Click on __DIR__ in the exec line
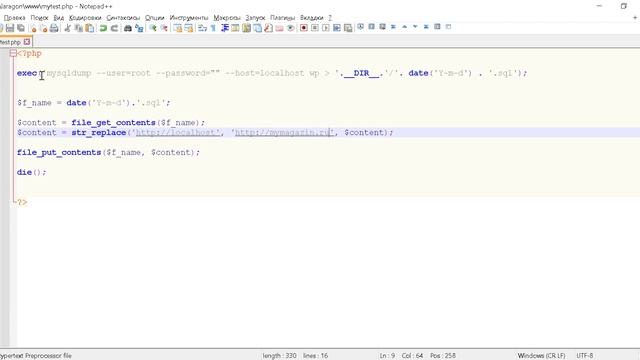This screenshot has width=640, height=360. point(362,73)
